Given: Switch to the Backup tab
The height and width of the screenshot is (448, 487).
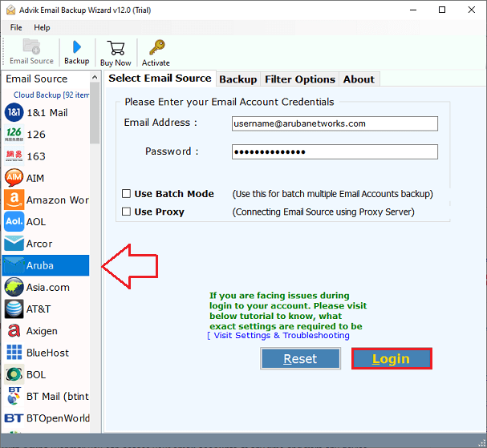Looking at the screenshot, I should pos(238,79).
